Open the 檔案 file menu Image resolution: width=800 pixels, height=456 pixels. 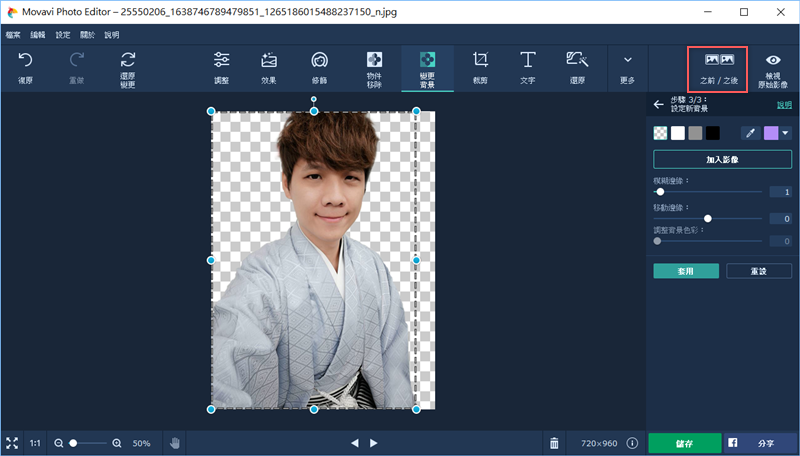coord(13,35)
